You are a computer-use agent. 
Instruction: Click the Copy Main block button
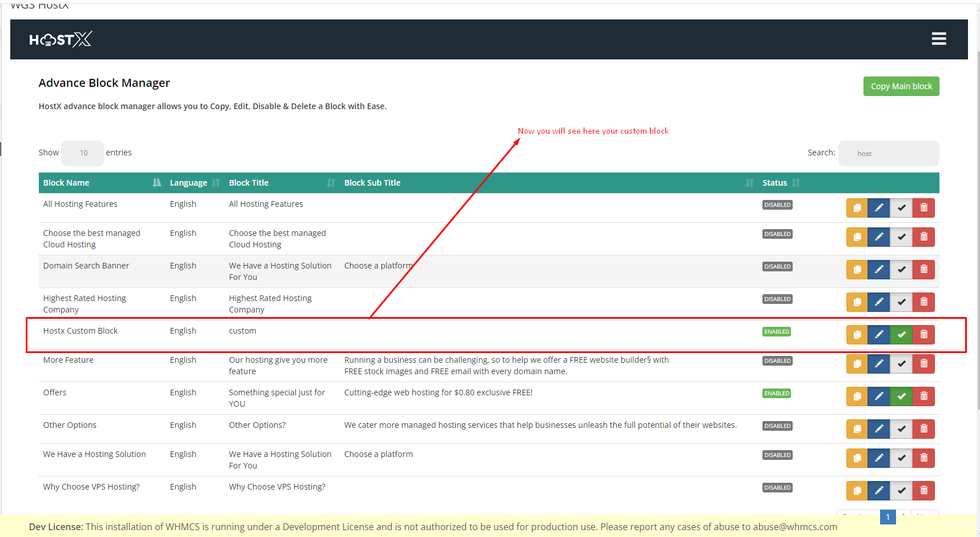click(x=901, y=86)
